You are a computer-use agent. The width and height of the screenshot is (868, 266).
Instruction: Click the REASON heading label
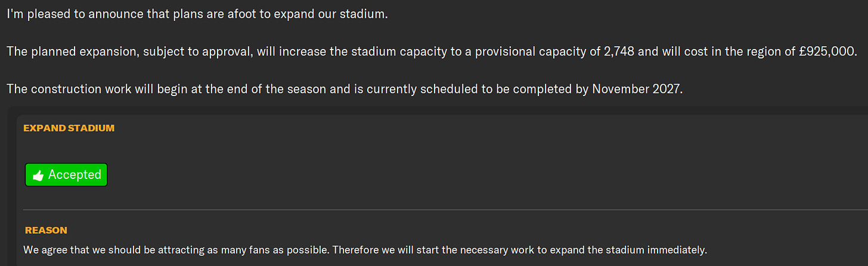46,230
